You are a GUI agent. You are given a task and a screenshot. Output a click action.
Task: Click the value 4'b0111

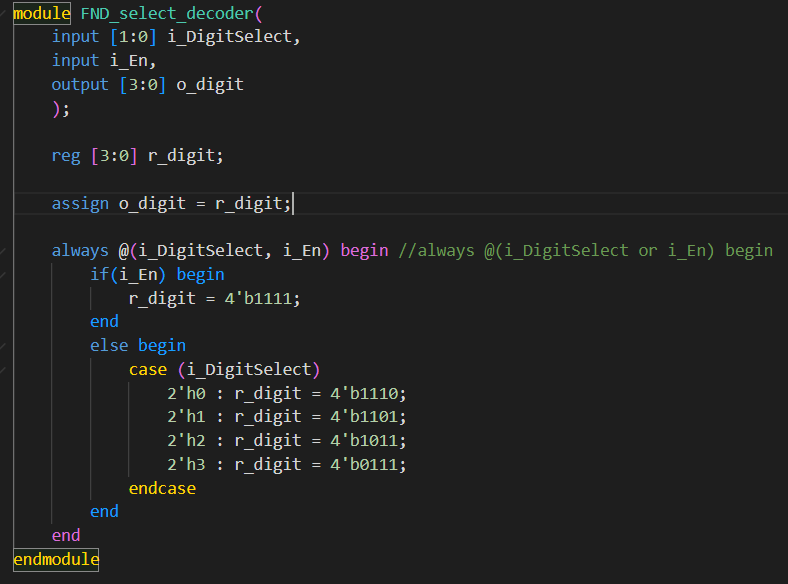[364, 464]
